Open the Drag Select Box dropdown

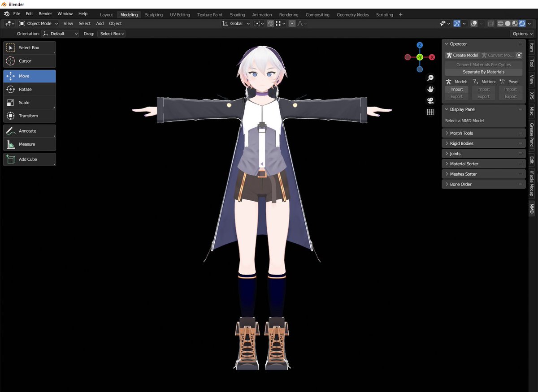pos(111,34)
